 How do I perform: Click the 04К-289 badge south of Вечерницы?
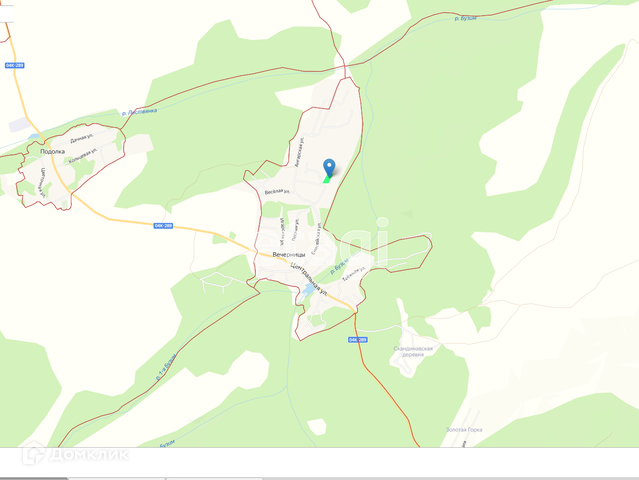point(358,339)
